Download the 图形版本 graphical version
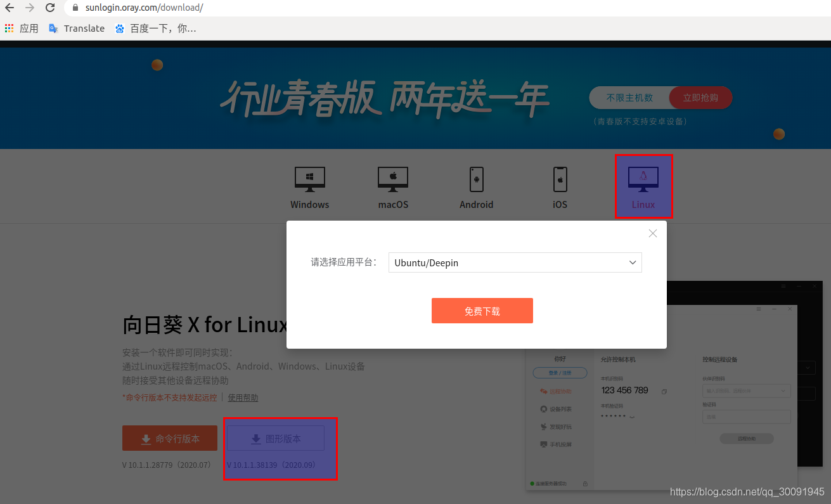This screenshot has height=504, width=831. tap(276, 438)
